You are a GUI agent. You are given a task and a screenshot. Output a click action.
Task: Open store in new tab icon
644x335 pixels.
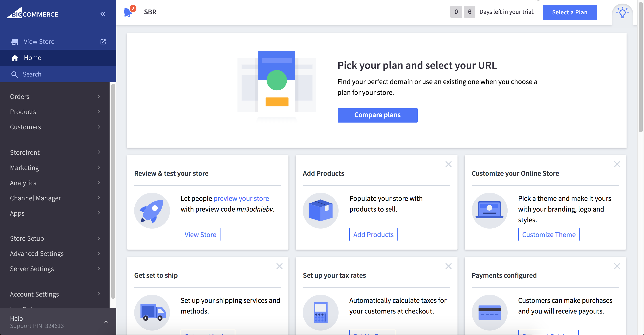103,42
